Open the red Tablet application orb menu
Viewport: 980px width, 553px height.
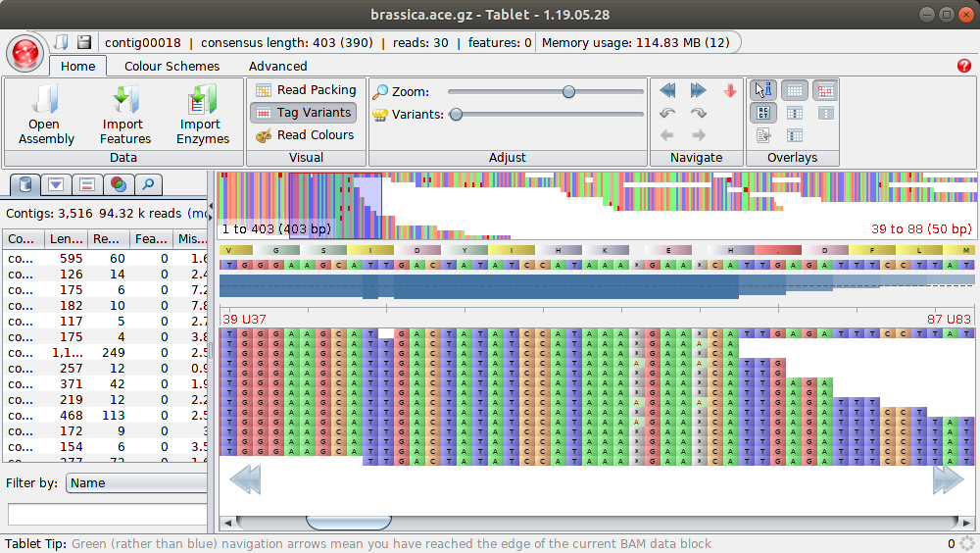coord(24,50)
